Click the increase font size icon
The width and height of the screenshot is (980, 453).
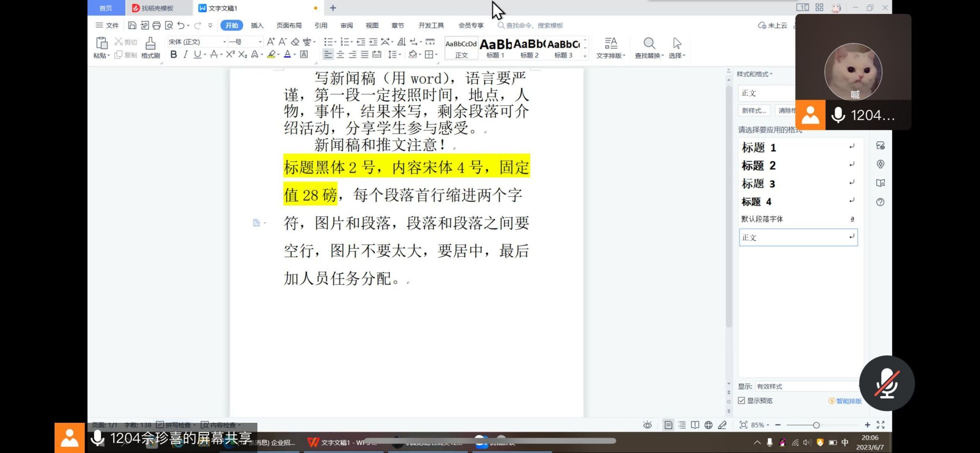[x=271, y=42]
